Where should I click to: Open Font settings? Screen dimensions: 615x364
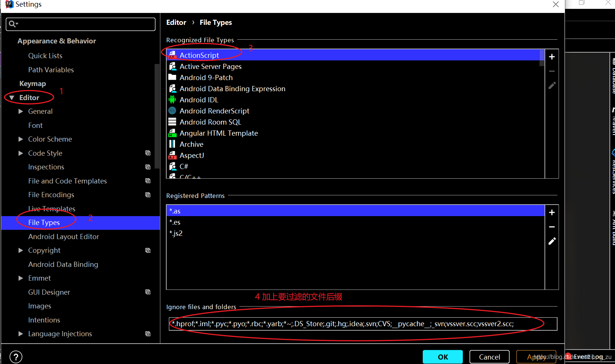coord(35,125)
